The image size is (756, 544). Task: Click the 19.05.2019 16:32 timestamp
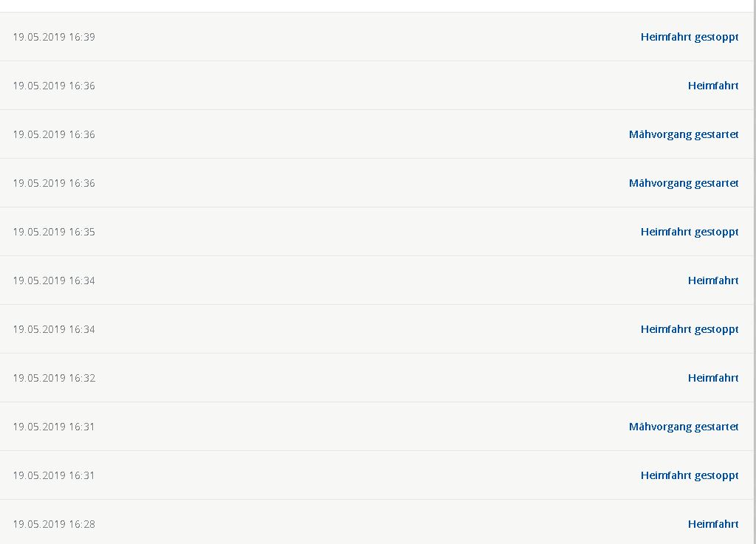coord(54,378)
